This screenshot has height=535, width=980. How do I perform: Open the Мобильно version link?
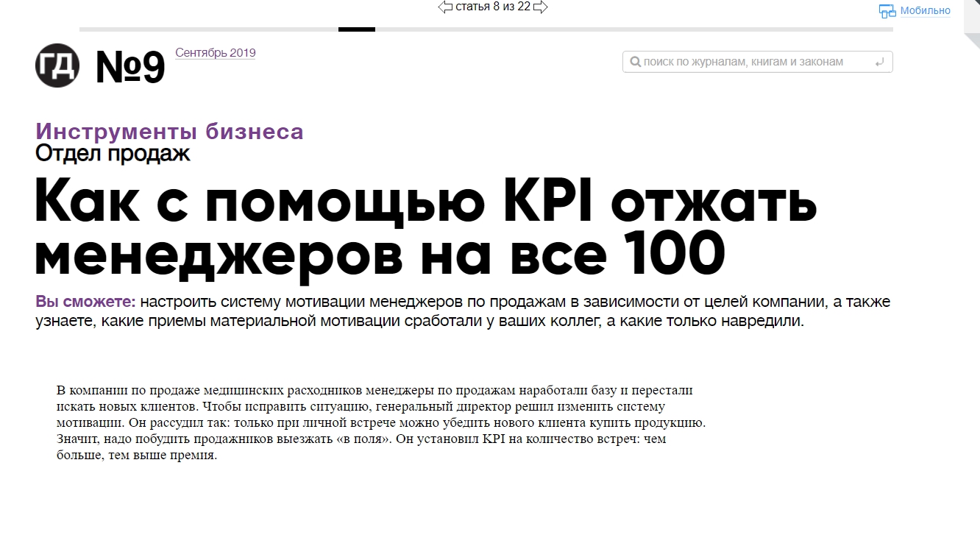click(925, 11)
